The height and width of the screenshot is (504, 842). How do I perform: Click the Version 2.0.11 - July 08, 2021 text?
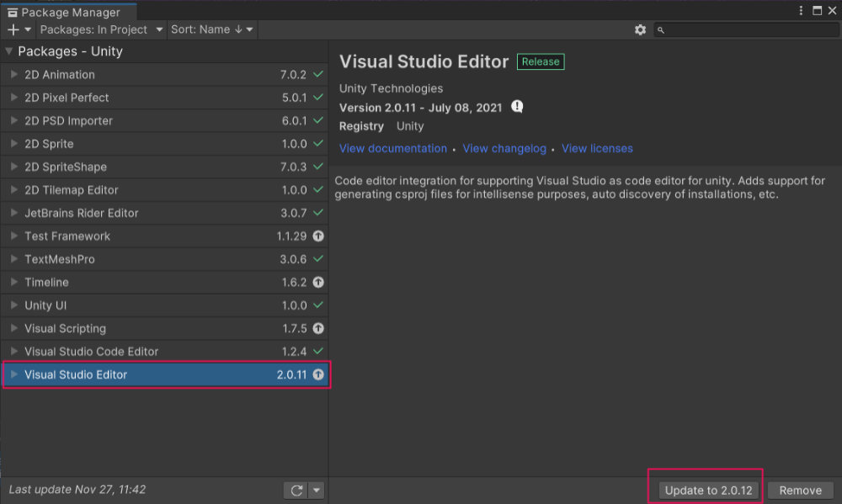click(x=420, y=108)
